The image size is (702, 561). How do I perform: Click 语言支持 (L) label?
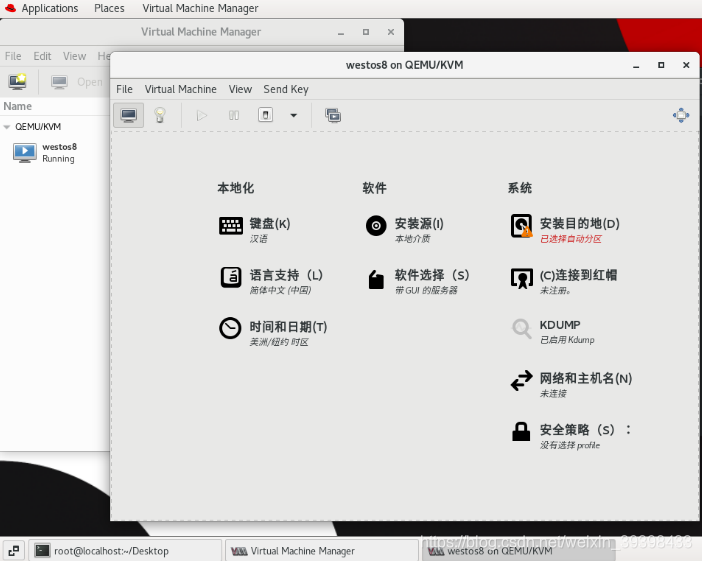coord(286,275)
